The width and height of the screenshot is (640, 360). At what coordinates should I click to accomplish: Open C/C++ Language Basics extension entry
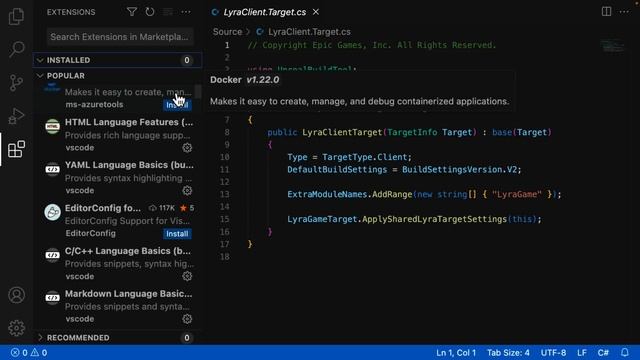(117, 263)
